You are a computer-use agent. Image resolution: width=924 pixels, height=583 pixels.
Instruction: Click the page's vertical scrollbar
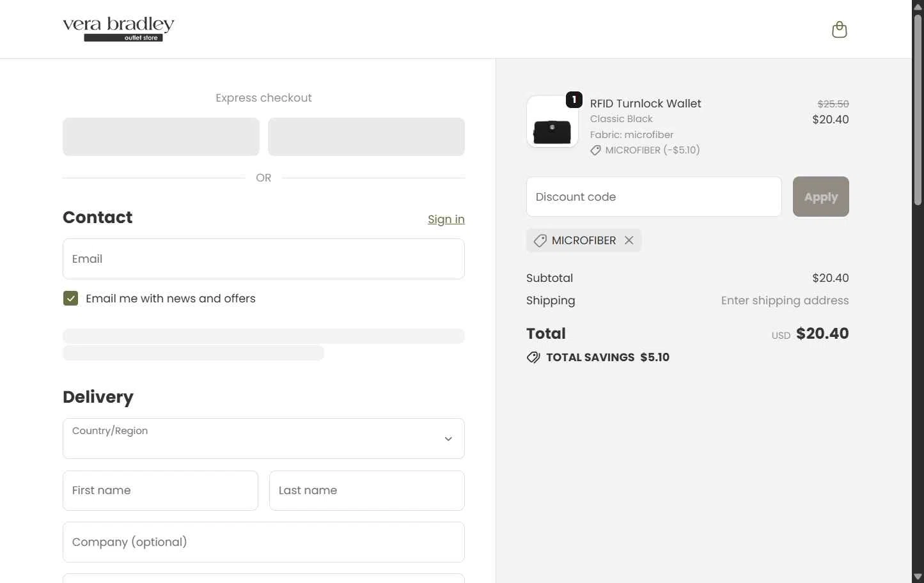click(918, 109)
